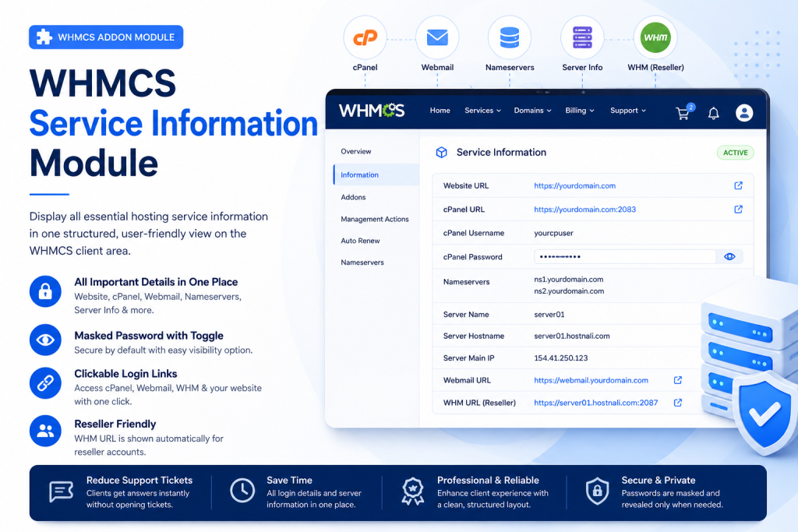The image size is (798, 532).
Task: Open external link icon for Website URL
Action: click(x=738, y=185)
